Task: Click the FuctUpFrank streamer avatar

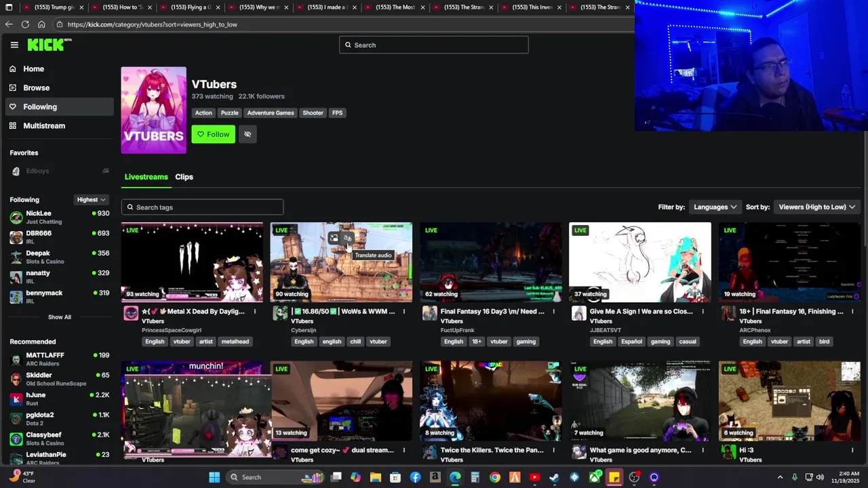Action: [429, 312]
